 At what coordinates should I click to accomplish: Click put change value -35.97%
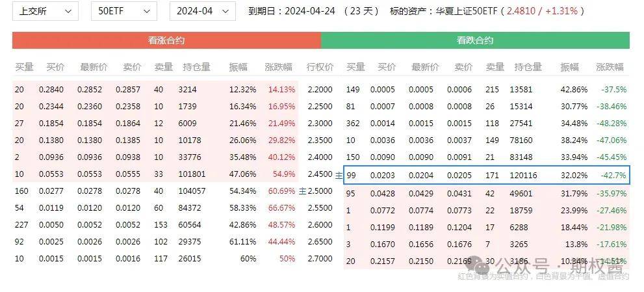[x=612, y=193]
